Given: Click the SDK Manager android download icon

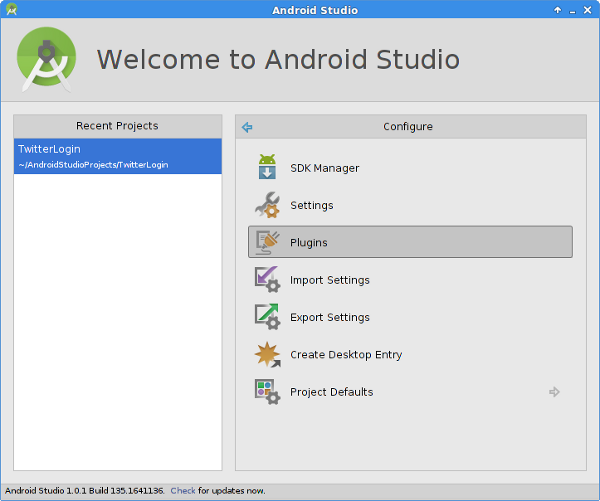Looking at the screenshot, I should [267, 167].
